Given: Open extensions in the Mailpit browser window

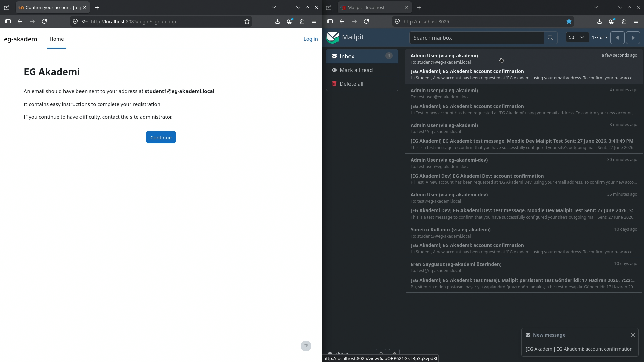Looking at the screenshot, I should point(624,21).
